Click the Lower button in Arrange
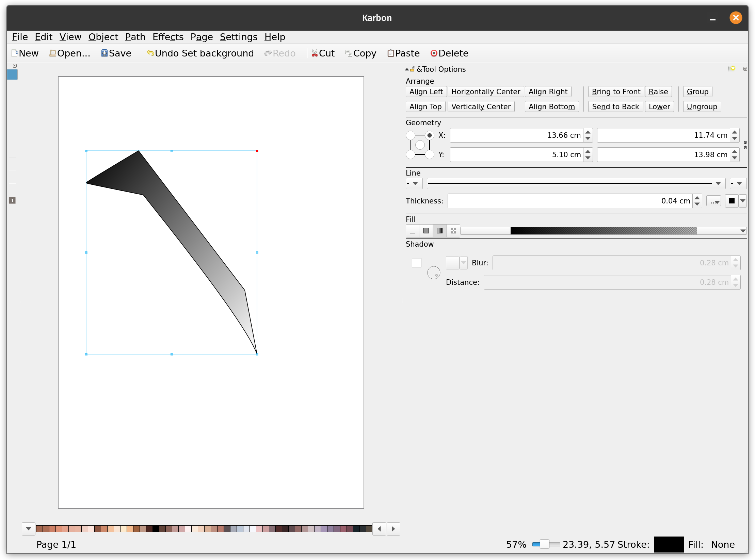This screenshot has height=560, width=755. 659,106
